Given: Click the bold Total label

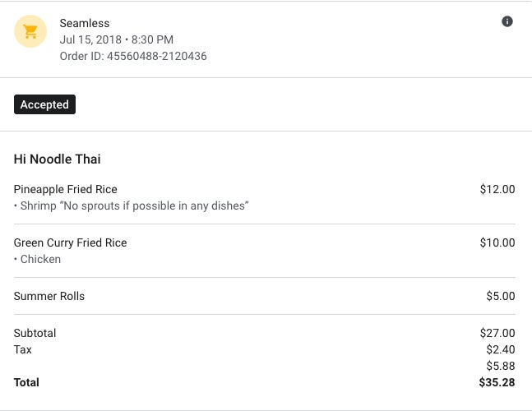Looking at the screenshot, I should click(x=26, y=382).
